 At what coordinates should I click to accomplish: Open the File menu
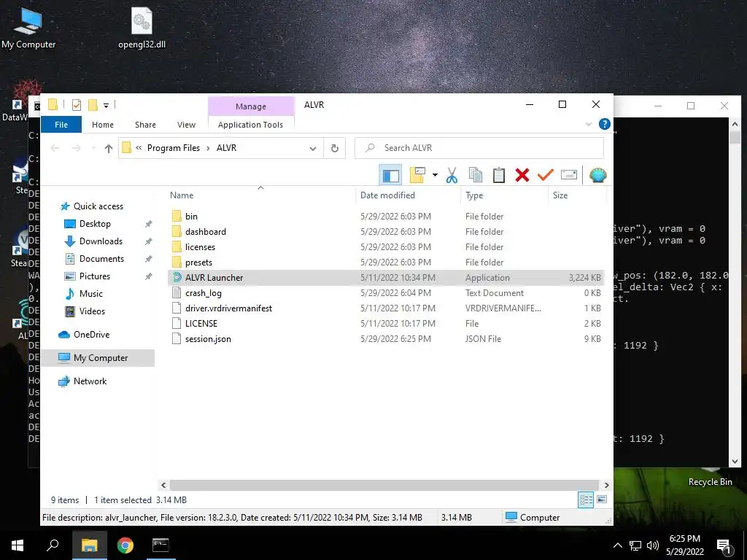tap(61, 124)
